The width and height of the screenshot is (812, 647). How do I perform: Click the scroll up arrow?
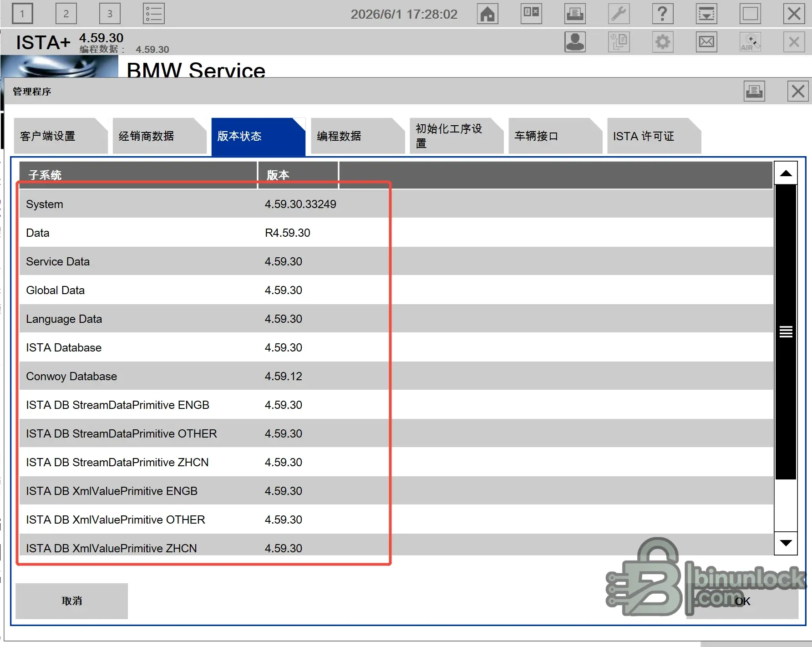(786, 173)
